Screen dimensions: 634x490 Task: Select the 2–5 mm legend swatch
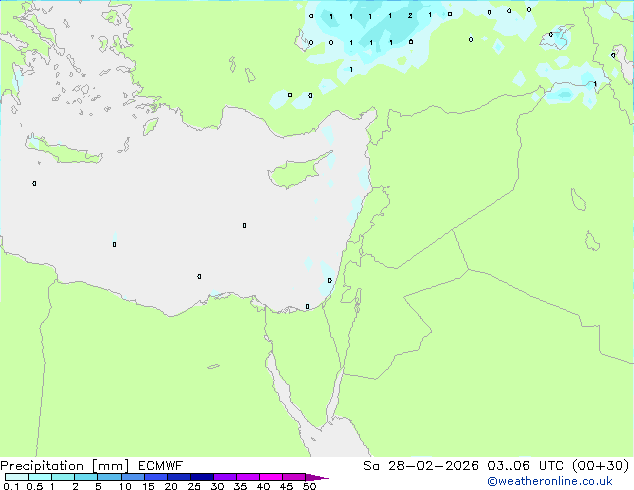click(x=86, y=477)
